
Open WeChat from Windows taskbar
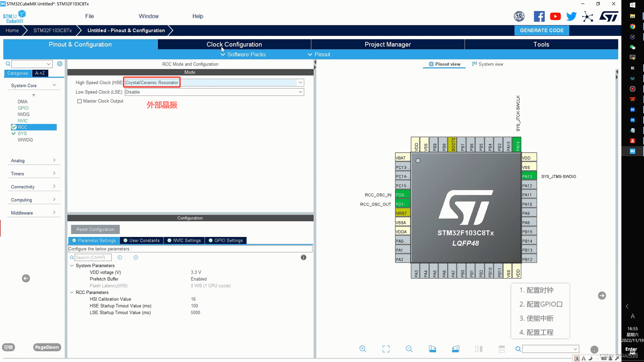coord(632,47)
